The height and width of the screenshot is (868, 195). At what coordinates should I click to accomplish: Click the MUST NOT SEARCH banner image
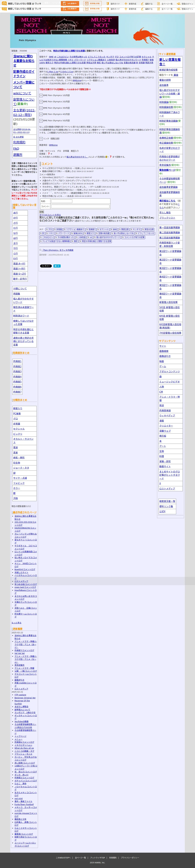pyautogui.click(x=66, y=25)
